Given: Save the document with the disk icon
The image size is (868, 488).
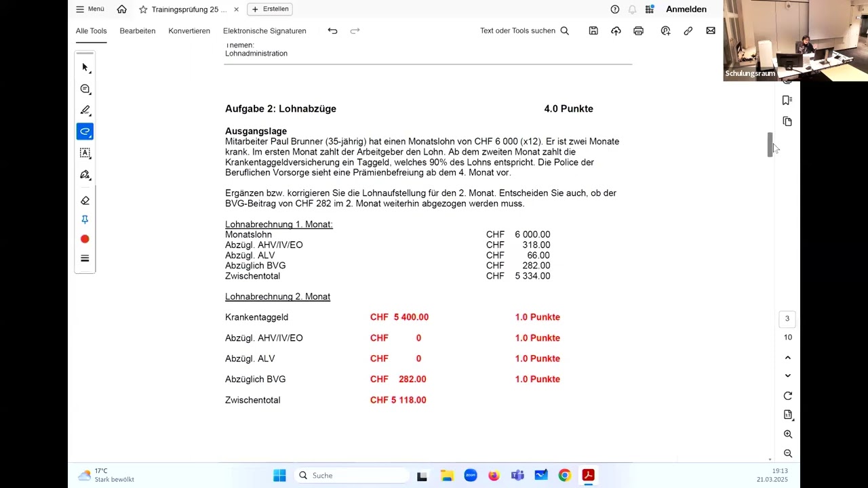Looking at the screenshot, I should 593,30.
